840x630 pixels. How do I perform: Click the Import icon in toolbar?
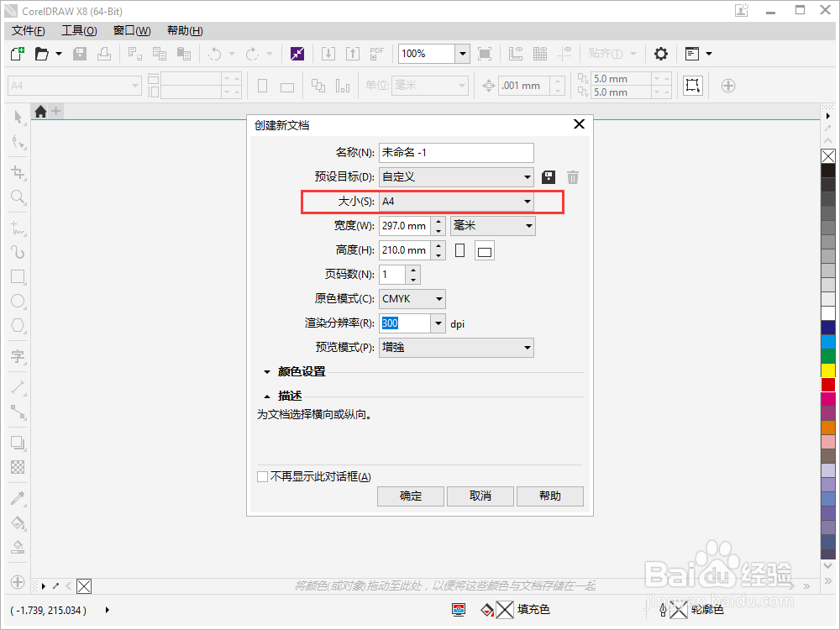click(328, 54)
